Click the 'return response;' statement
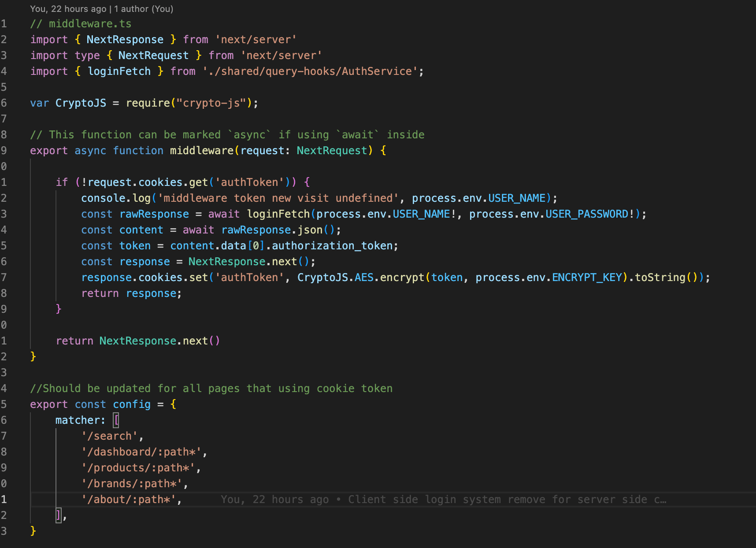 (x=131, y=293)
